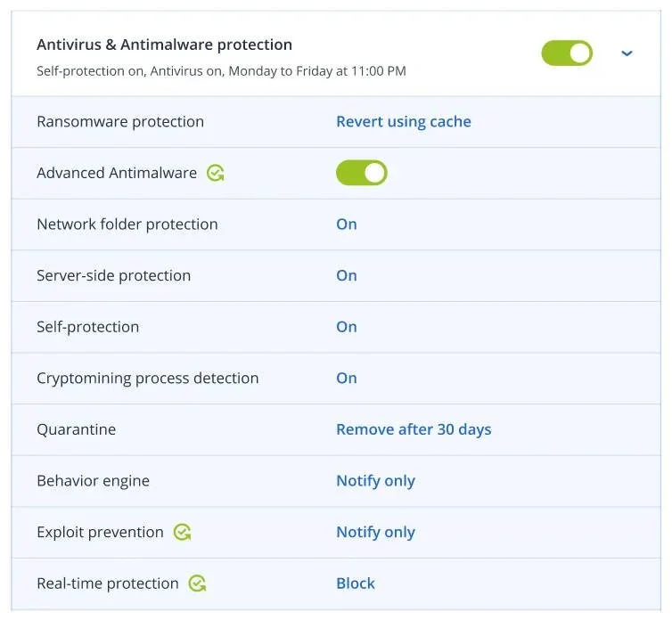Select the Quarantine row label

pos(76,429)
